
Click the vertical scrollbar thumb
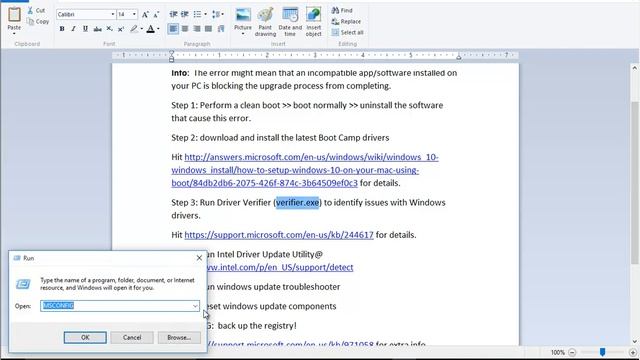click(634, 182)
